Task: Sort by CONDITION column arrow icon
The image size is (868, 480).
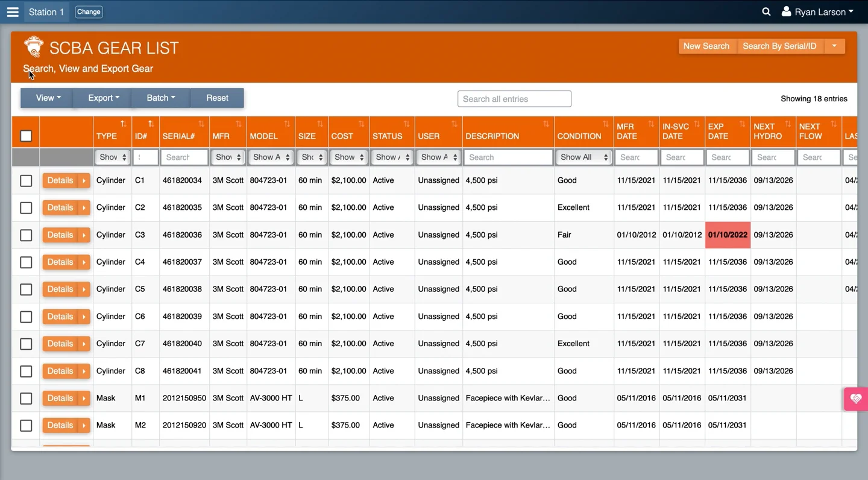Action: pyautogui.click(x=606, y=124)
